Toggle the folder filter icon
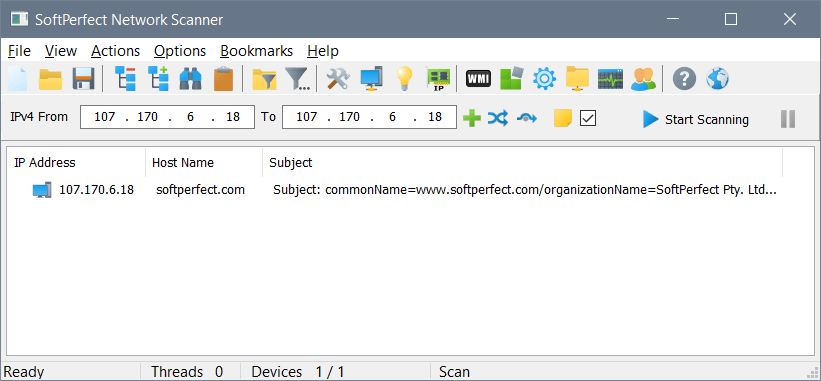The height and width of the screenshot is (381, 821). click(x=265, y=79)
